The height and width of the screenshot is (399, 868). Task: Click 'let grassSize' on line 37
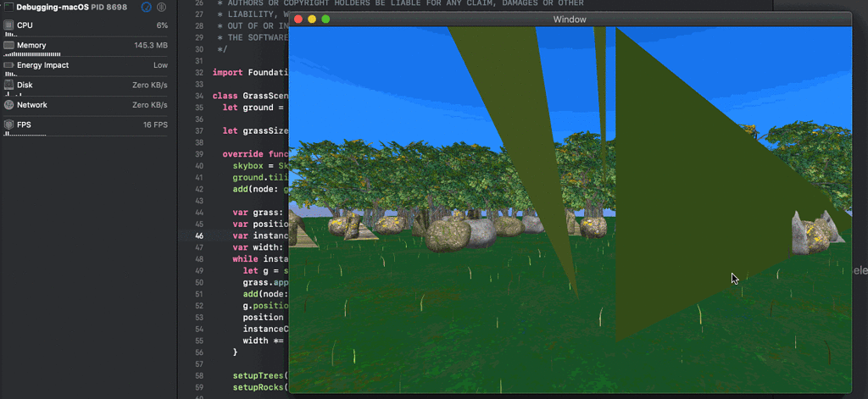pyautogui.click(x=256, y=130)
